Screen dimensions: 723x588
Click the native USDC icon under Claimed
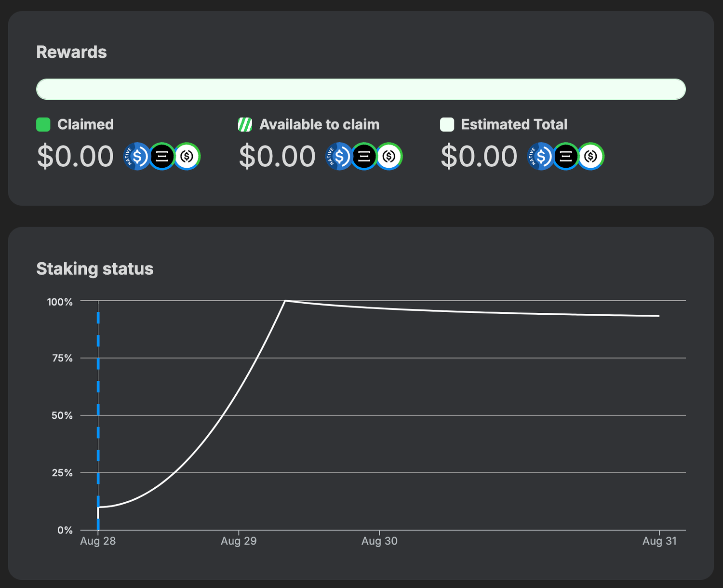[136, 157]
